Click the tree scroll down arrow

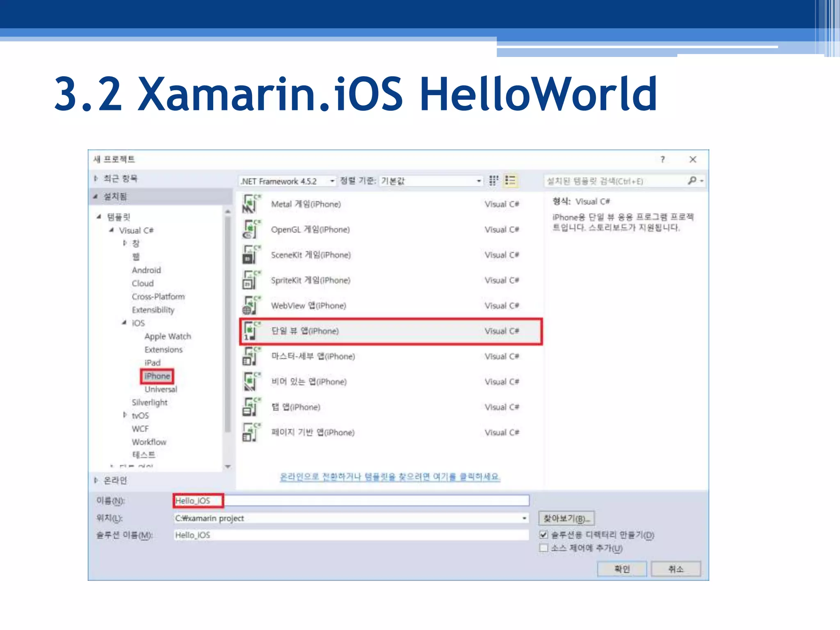click(x=228, y=466)
